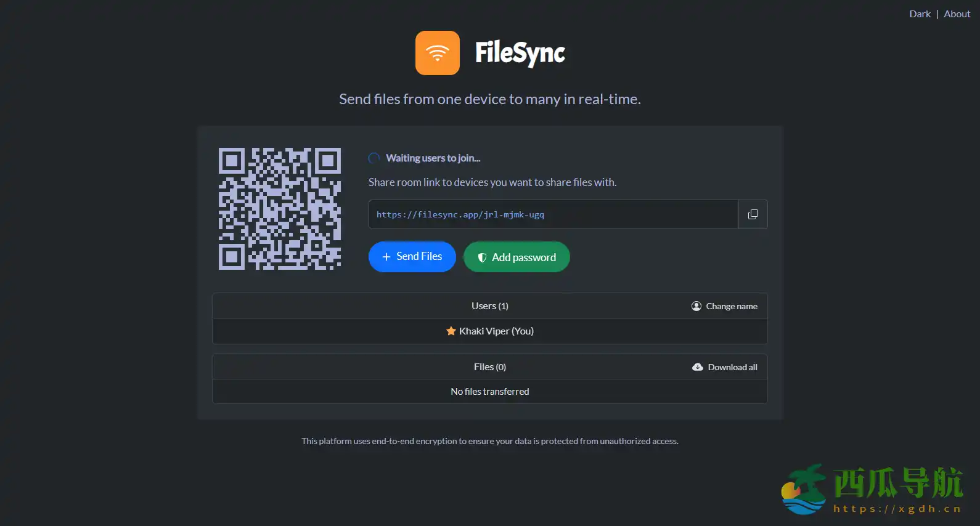Select the Users (1) header
This screenshot has height=526, width=980.
pos(489,306)
